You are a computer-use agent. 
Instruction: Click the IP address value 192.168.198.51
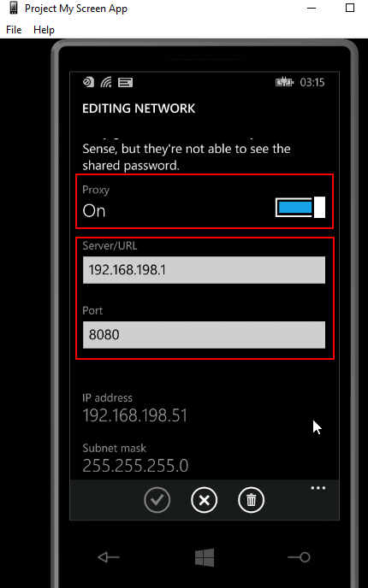pyautogui.click(x=135, y=415)
